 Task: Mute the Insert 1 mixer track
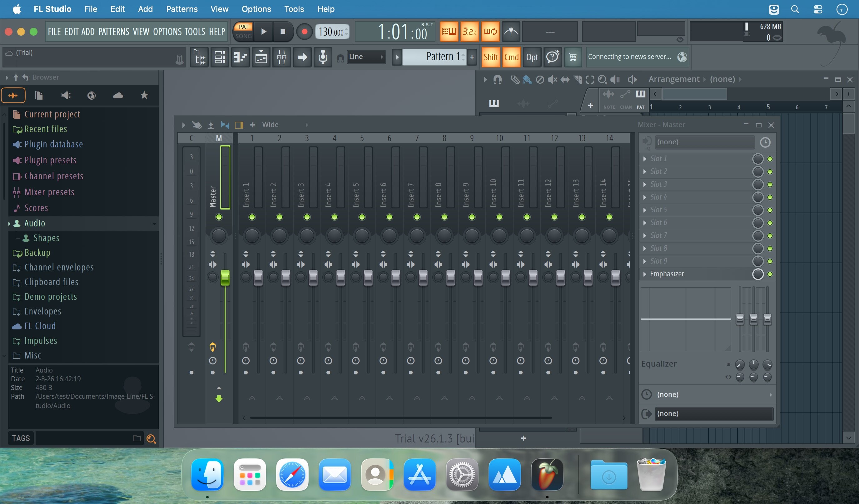click(252, 217)
